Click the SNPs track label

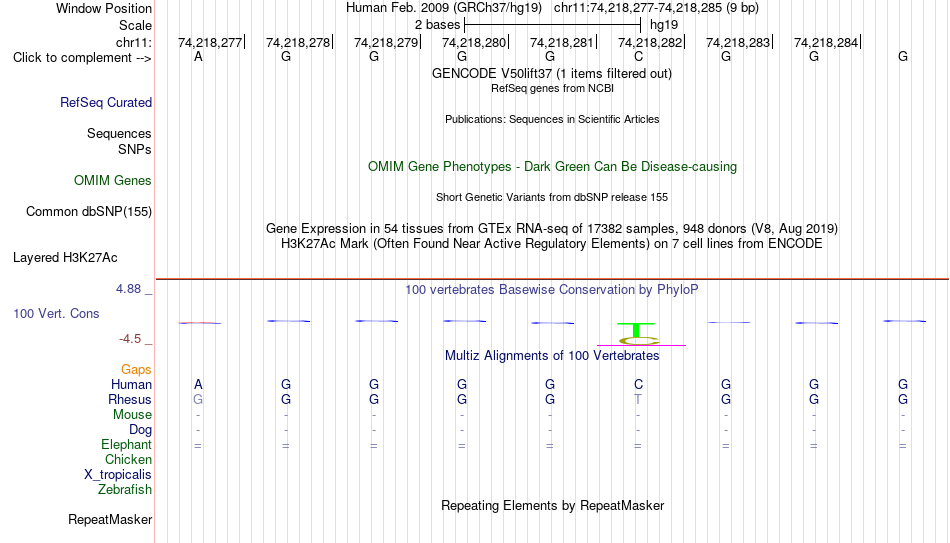(135, 149)
